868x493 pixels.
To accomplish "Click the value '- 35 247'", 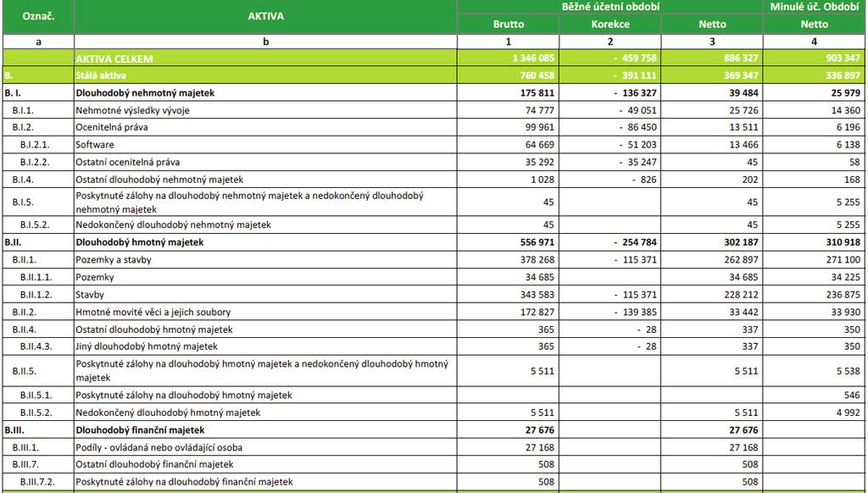I will click(x=637, y=162).
